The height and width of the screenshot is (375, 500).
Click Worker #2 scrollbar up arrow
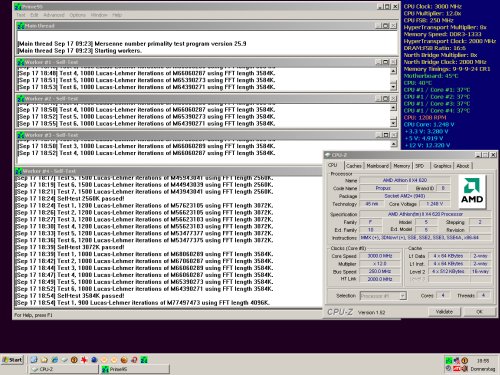coord(393,107)
